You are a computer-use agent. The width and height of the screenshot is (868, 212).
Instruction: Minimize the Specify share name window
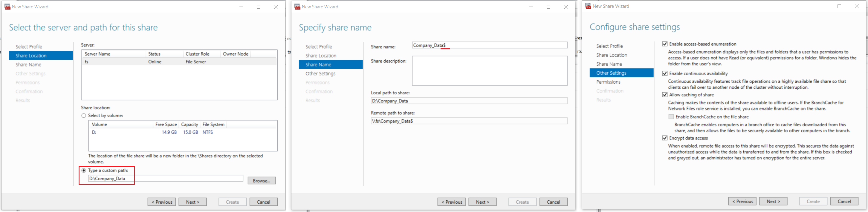(x=531, y=7)
